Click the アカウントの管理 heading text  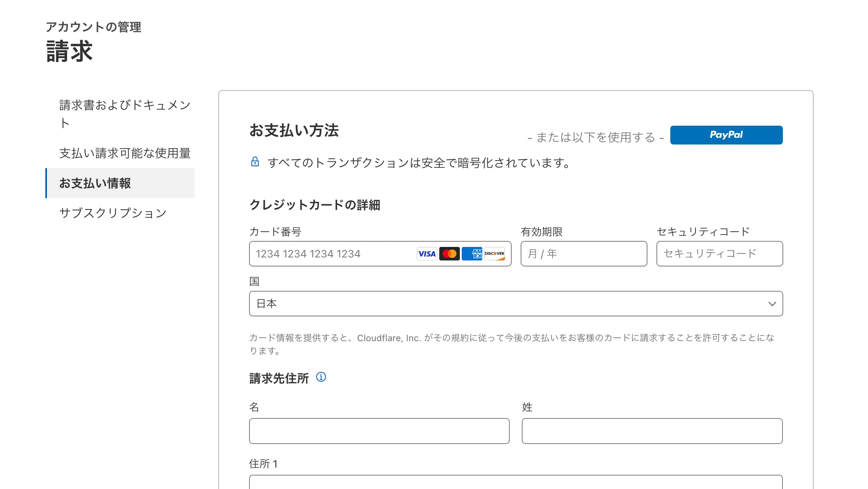tap(93, 27)
